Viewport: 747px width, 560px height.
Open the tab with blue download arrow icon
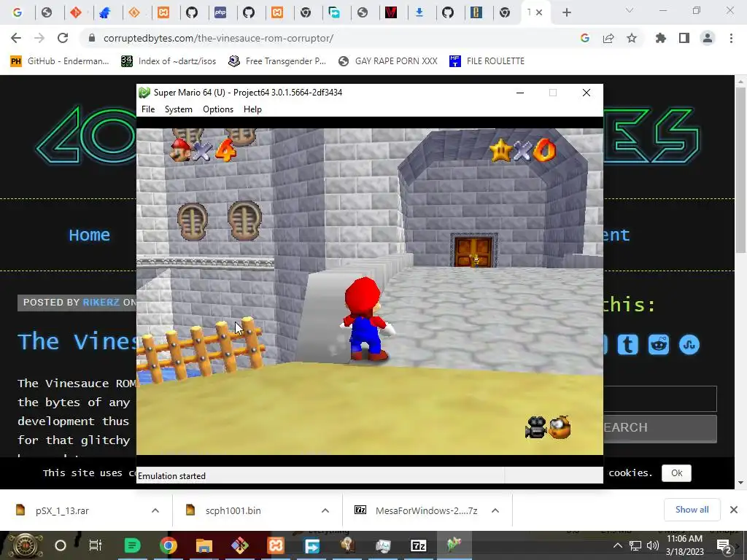(x=419, y=12)
